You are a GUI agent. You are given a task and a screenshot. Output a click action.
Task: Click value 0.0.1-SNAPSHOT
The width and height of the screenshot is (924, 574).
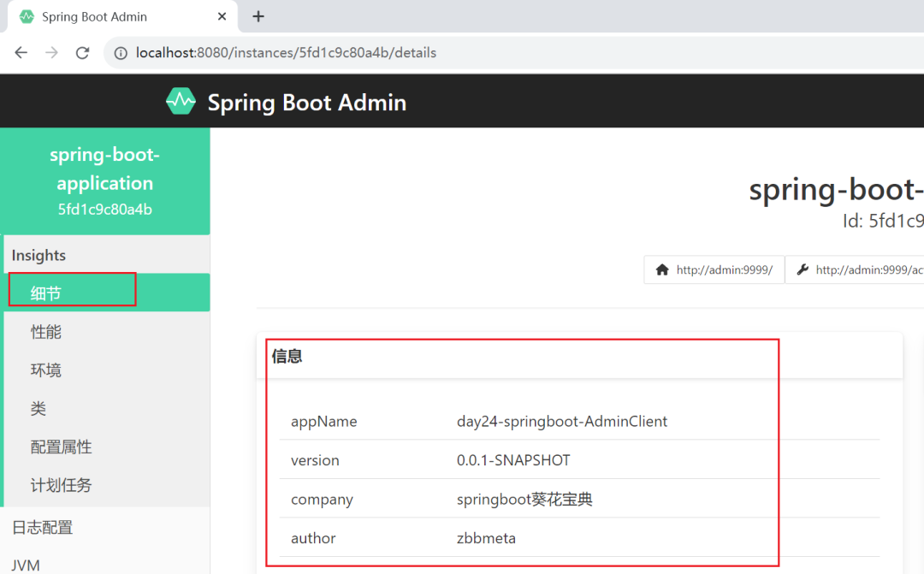[513, 460]
